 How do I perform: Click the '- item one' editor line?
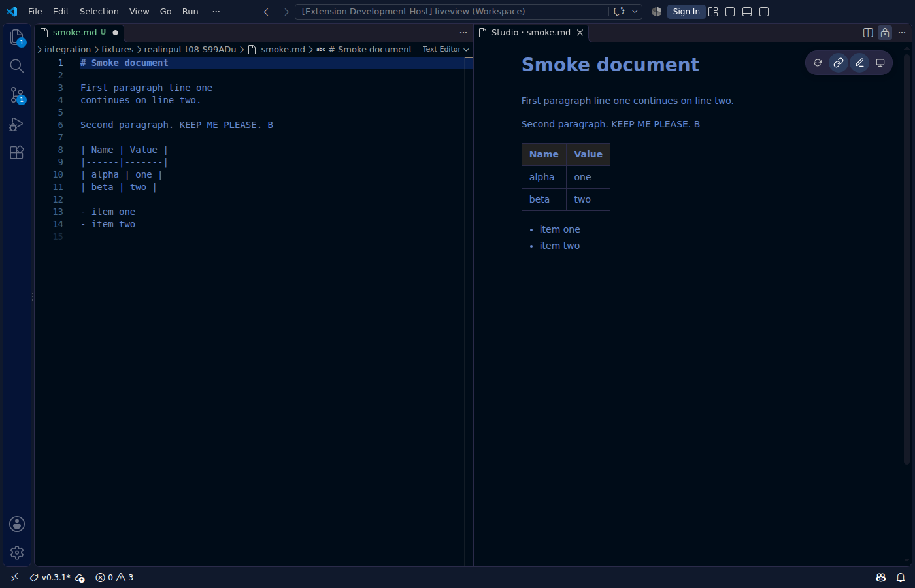pos(108,212)
